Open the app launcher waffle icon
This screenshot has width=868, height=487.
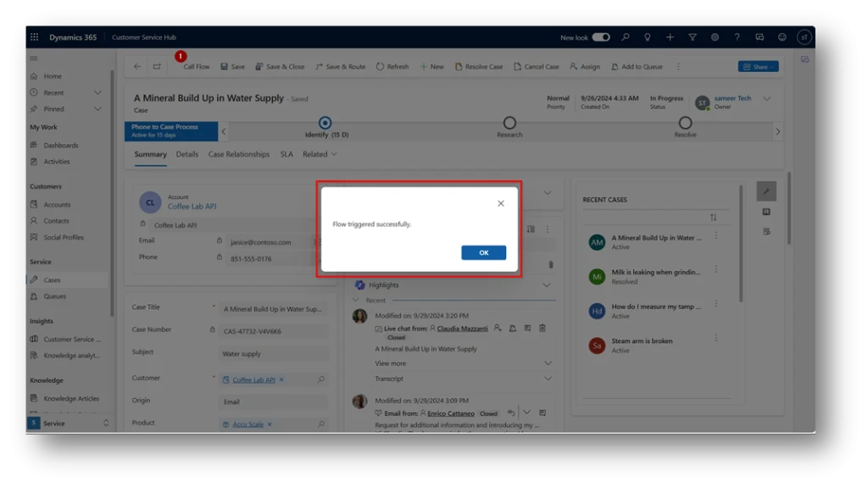[x=35, y=37]
